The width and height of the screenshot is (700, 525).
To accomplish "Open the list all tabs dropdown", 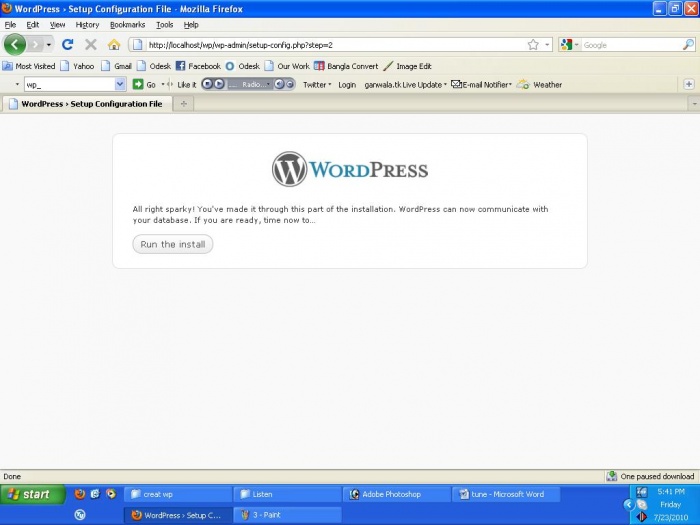I will (x=694, y=104).
